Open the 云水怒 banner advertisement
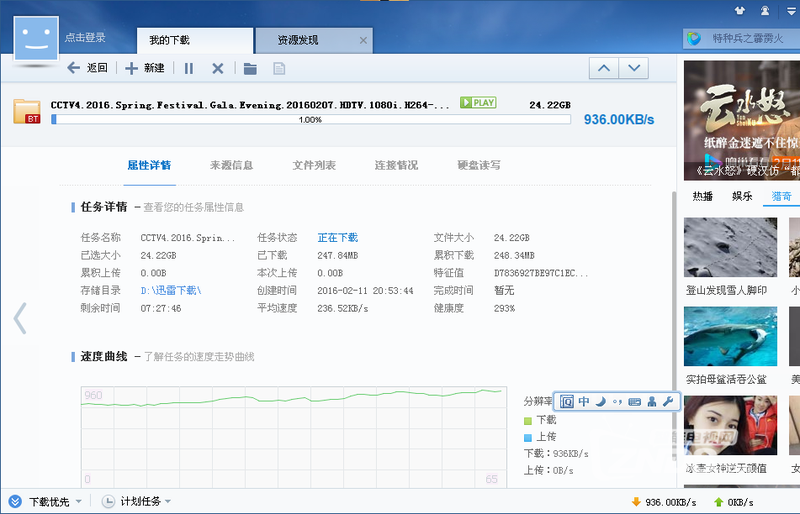 [x=742, y=120]
